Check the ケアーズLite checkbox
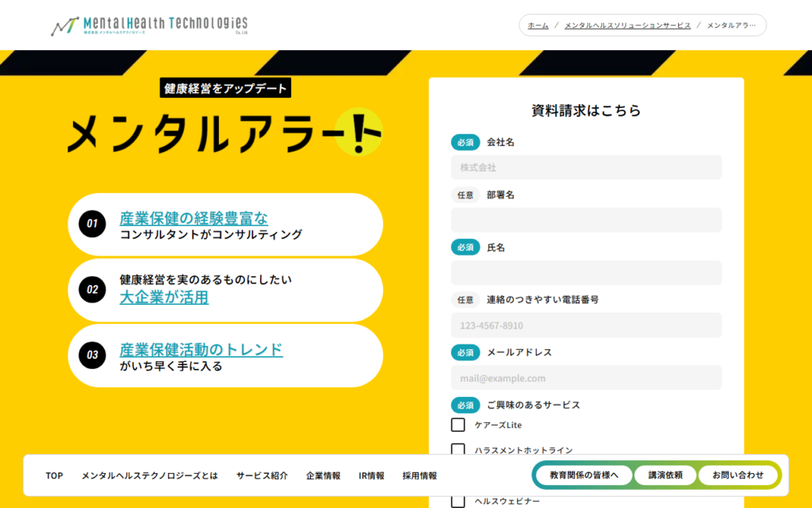The width and height of the screenshot is (812, 508). pos(458,425)
